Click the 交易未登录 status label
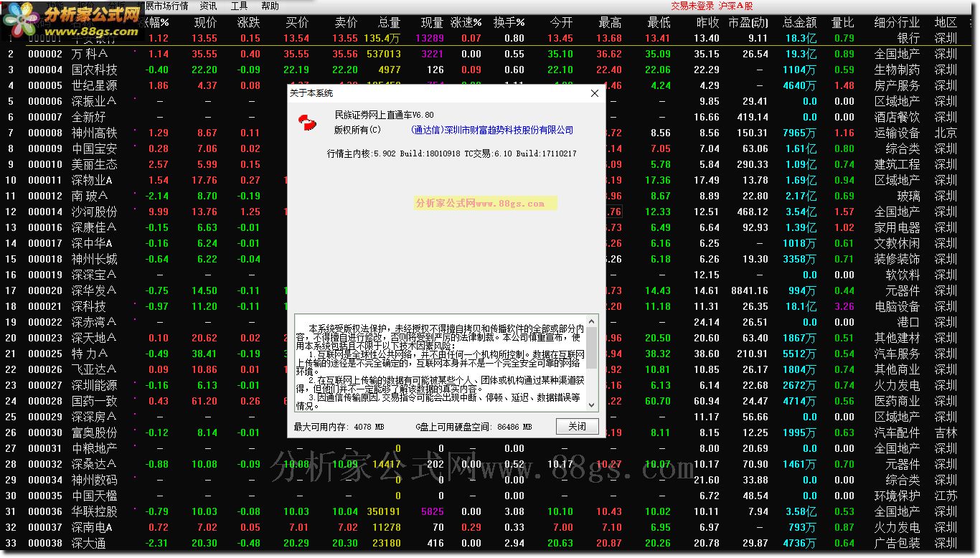The height and width of the screenshot is (558, 980). (x=692, y=6)
